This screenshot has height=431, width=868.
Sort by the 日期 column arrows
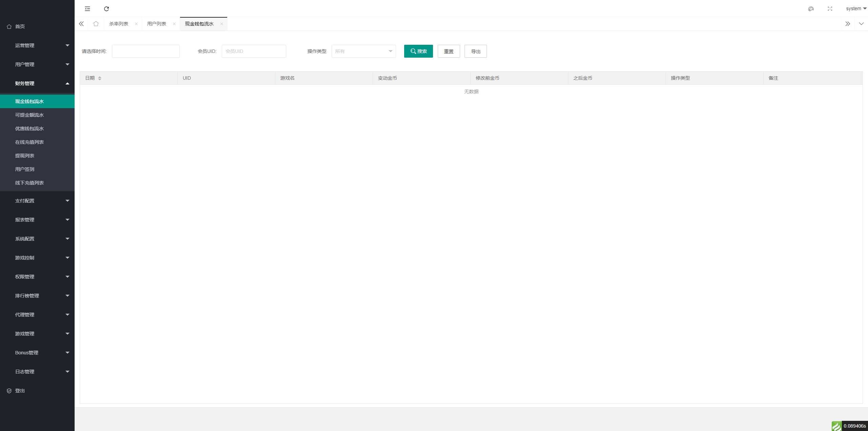click(x=100, y=78)
